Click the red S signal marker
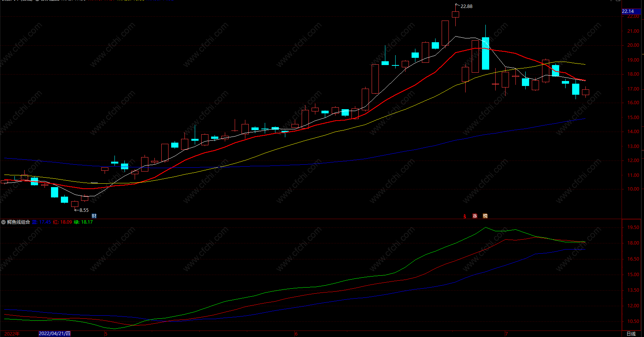644x337 pixels. pyautogui.click(x=465, y=216)
